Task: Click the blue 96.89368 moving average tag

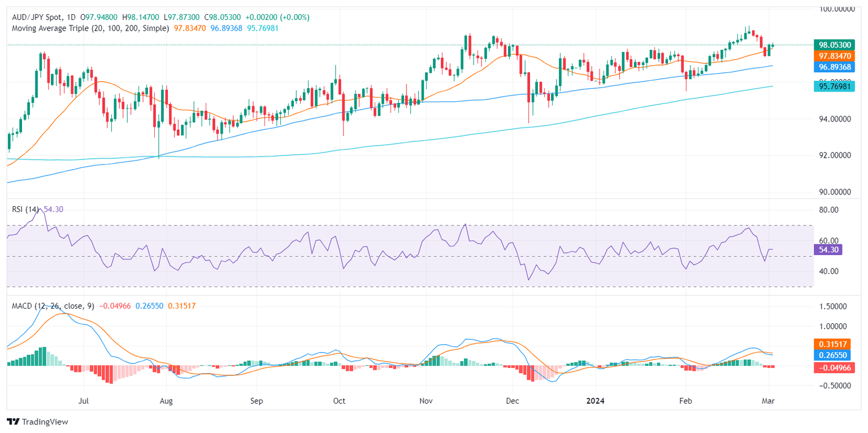Action: pos(834,67)
